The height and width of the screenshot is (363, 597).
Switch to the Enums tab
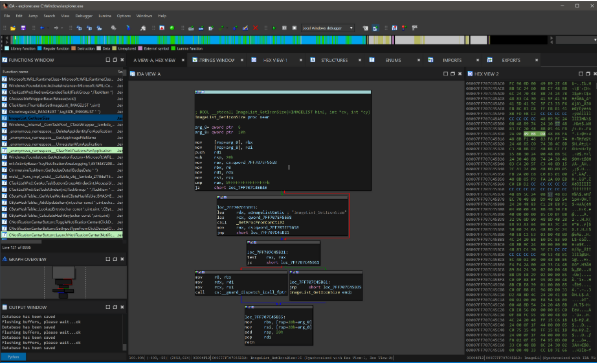[393, 60]
